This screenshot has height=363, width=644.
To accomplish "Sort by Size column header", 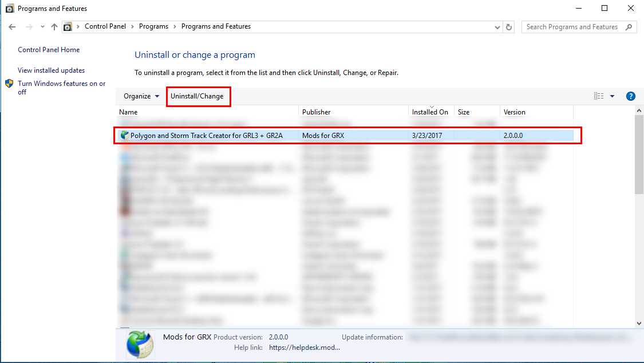I will click(x=477, y=112).
